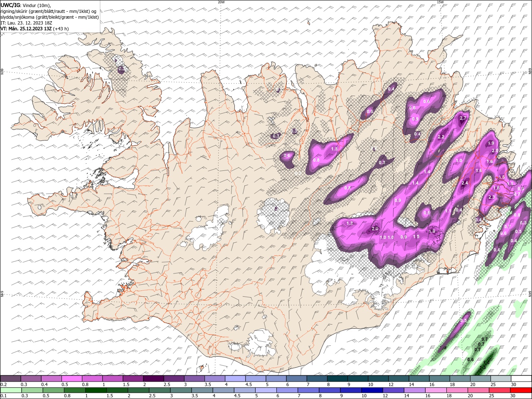532x399 pixels.
Task: Pick the light purple 14–16 rain legend swatch
Action: [414, 390]
